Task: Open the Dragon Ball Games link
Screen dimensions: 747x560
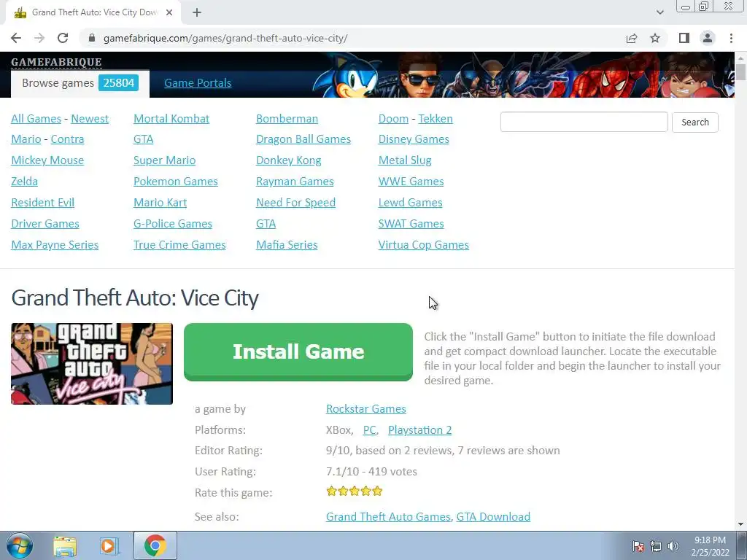Action: (x=303, y=139)
